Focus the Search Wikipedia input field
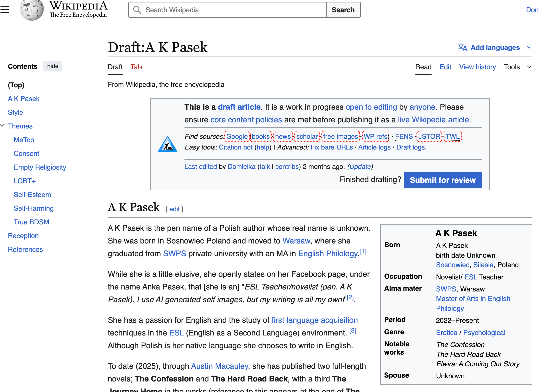Screen dimensions: 539x392 click(x=228, y=10)
